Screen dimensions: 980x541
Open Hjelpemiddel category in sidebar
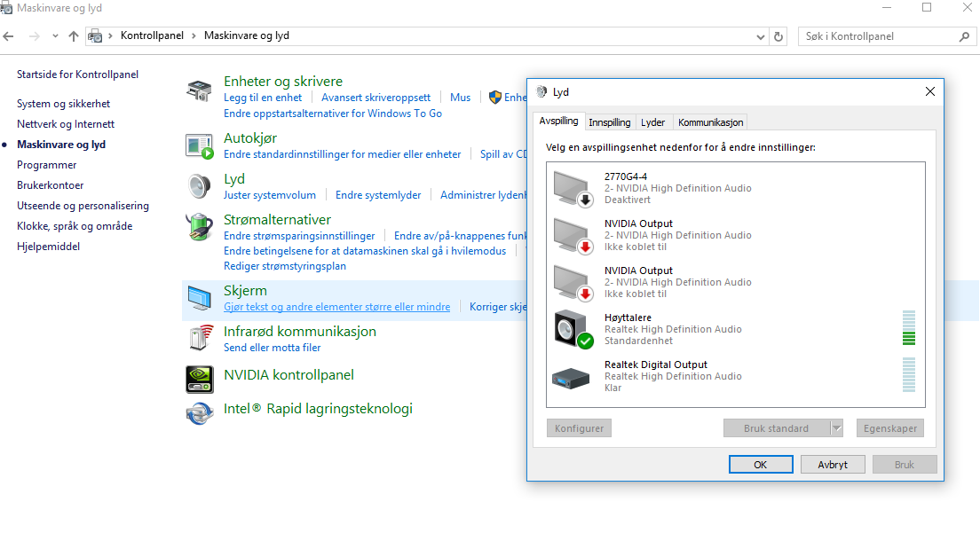pyautogui.click(x=48, y=247)
